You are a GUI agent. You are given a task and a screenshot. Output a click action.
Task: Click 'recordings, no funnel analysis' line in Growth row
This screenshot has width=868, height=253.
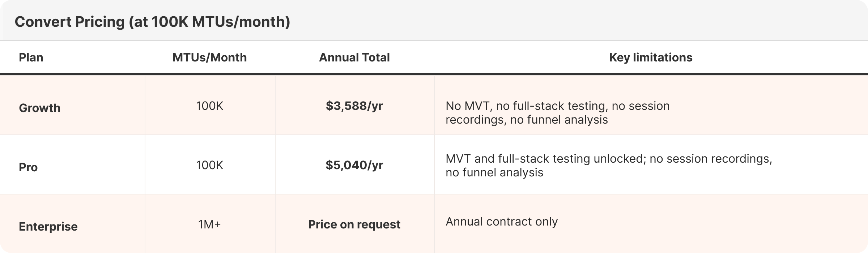pyautogui.click(x=527, y=120)
